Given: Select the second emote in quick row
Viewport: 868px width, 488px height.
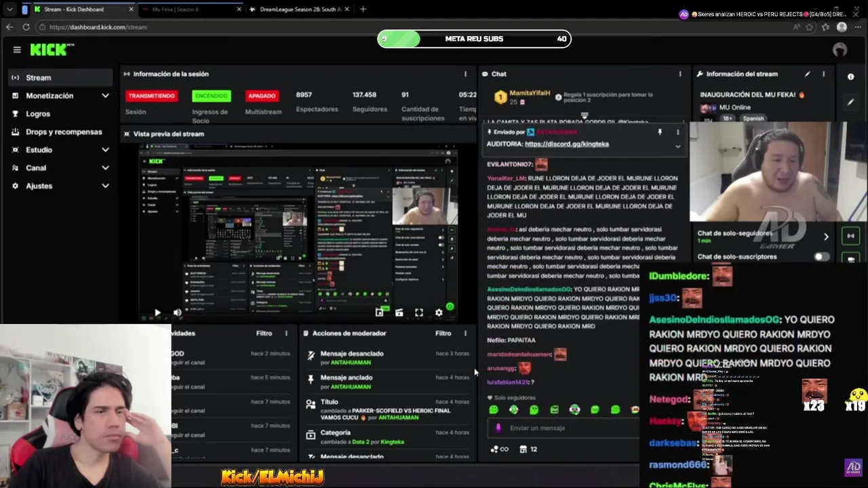Looking at the screenshot, I should 513,409.
